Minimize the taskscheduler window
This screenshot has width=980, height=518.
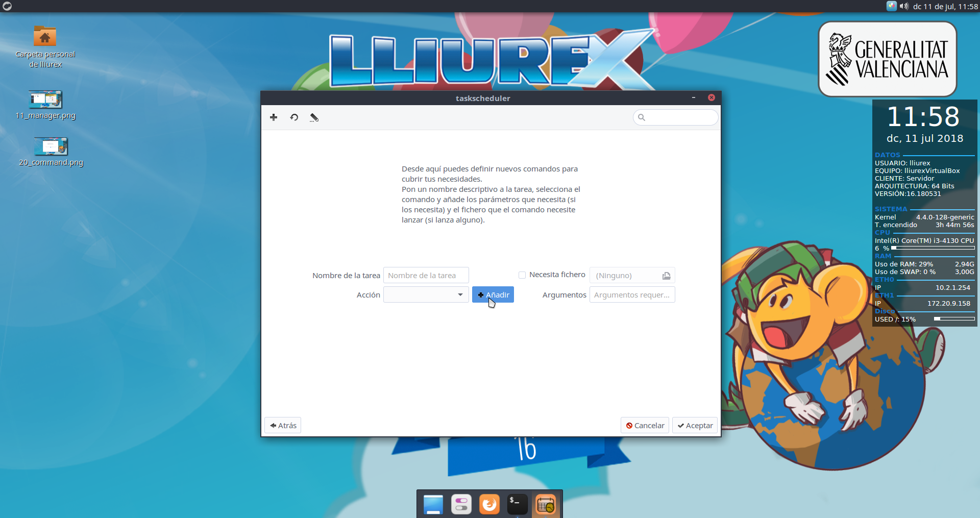point(694,97)
